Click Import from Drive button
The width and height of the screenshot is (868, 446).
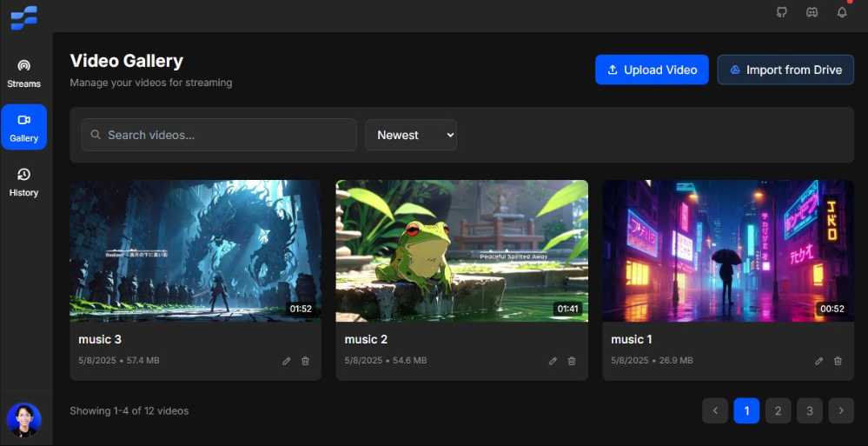[x=785, y=70]
